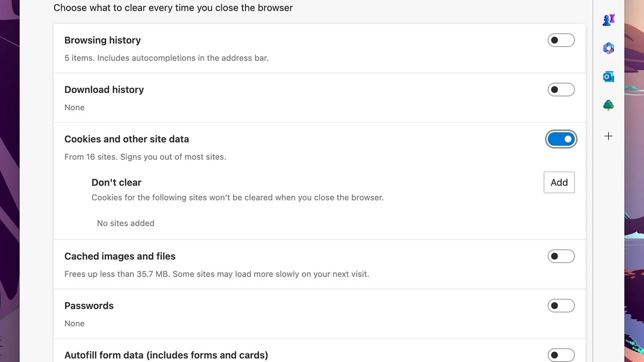The width and height of the screenshot is (644, 362).
Task: Turn on the Passwords clearing toggle
Action: [561, 306]
